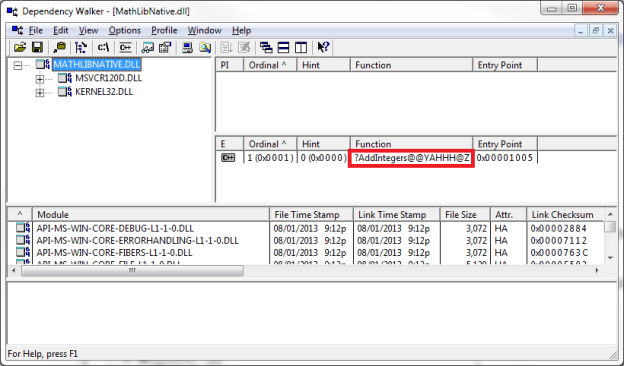
Task: Click the Cascade windows toolbar icon
Action: pyautogui.click(x=266, y=48)
